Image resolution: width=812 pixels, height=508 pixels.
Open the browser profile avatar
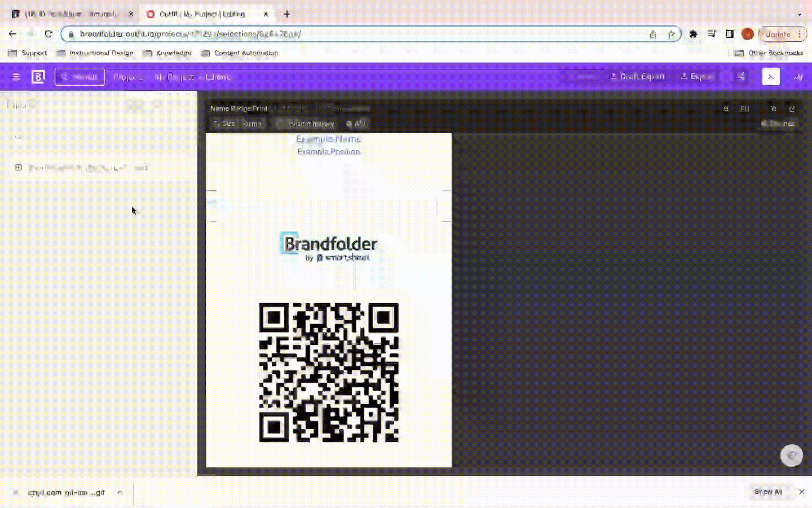[x=748, y=34]
